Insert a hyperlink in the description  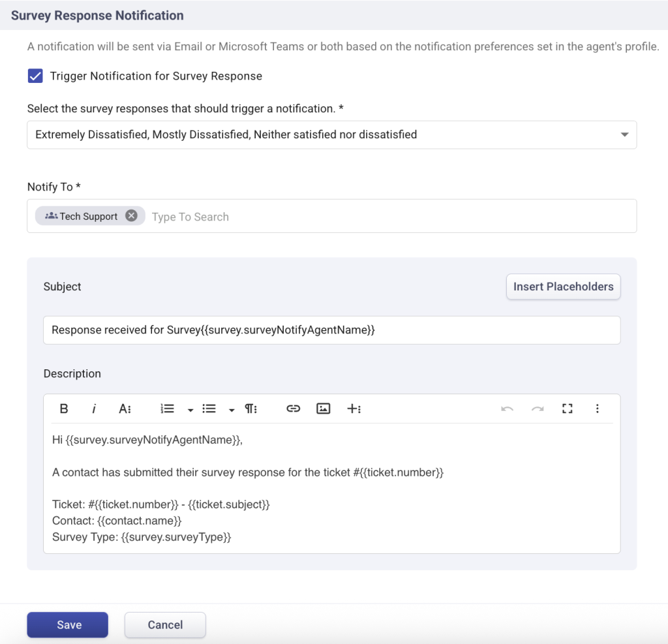pyautogui.click(x=293, y=408)
